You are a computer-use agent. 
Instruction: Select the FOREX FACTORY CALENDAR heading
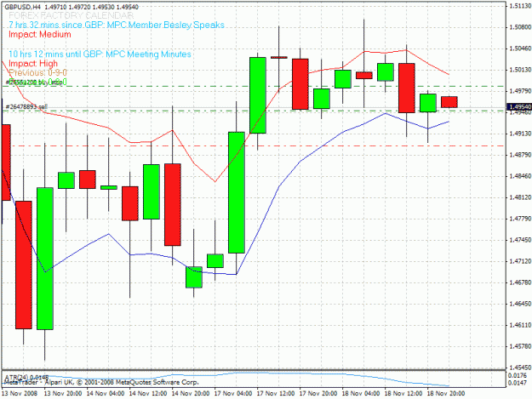[71, 15]
